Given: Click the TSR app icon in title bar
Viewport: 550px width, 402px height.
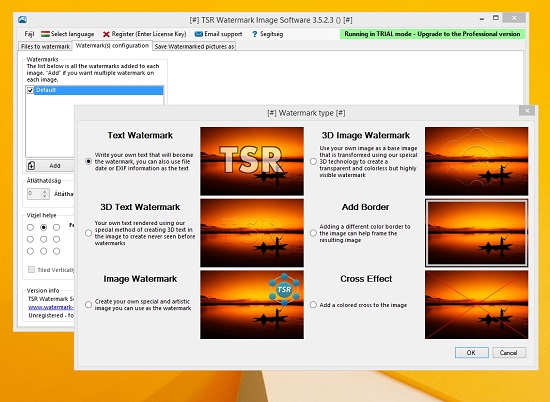Looking at the screenshot, I should [x=22, y=20].
